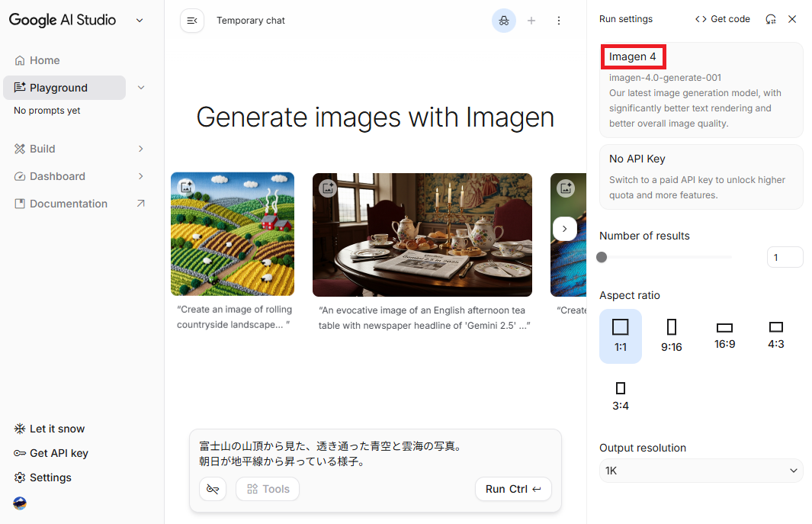Collapse the sidebar with the panel toggle icon
This screenshot has width=812, height=524.
tap(192, 21)
